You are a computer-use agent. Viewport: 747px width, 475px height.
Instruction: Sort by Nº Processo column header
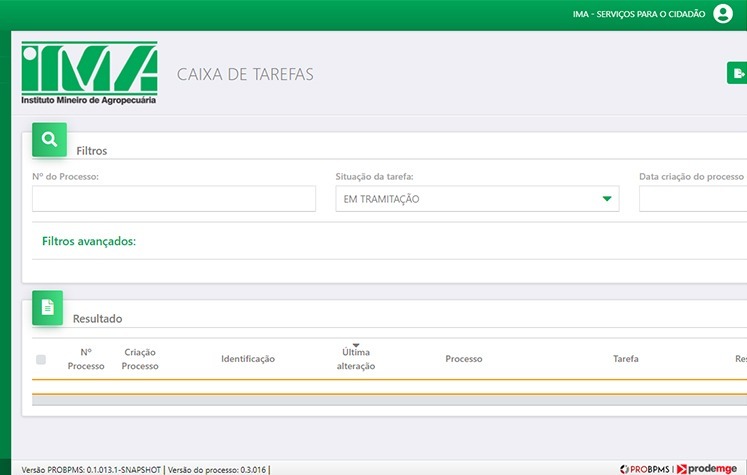pos(86,359)
